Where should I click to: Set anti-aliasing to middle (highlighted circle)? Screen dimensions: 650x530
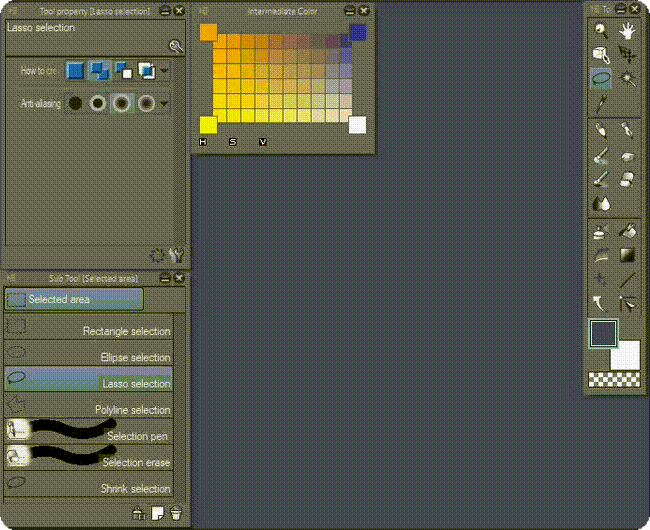coord(121,103)
